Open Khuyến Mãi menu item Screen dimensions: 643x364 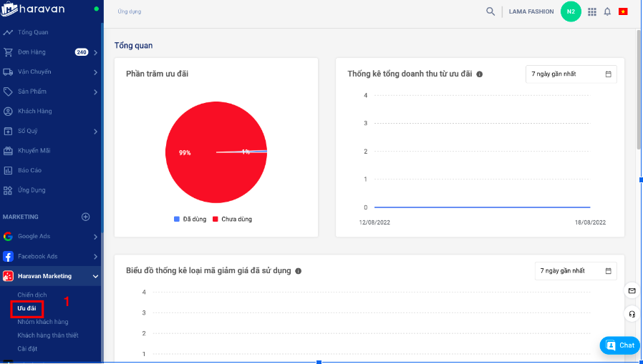[x=34, y=151]
